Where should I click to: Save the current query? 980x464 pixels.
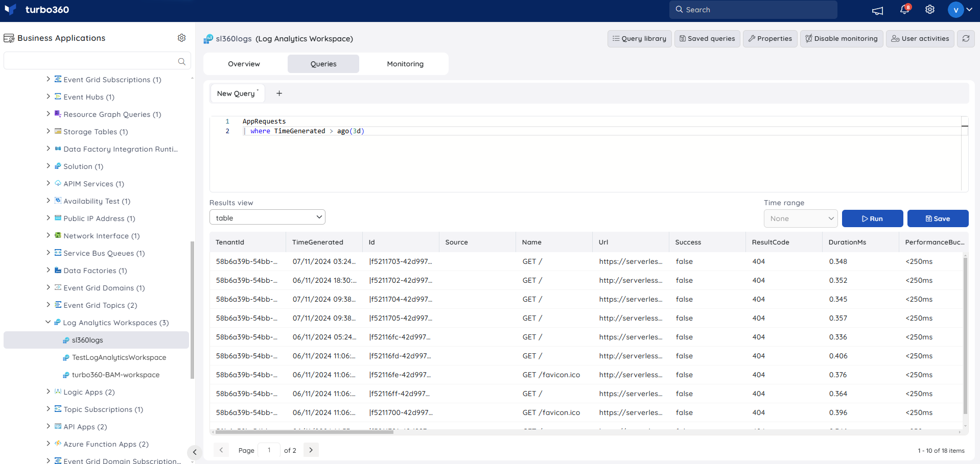point(938,218)
